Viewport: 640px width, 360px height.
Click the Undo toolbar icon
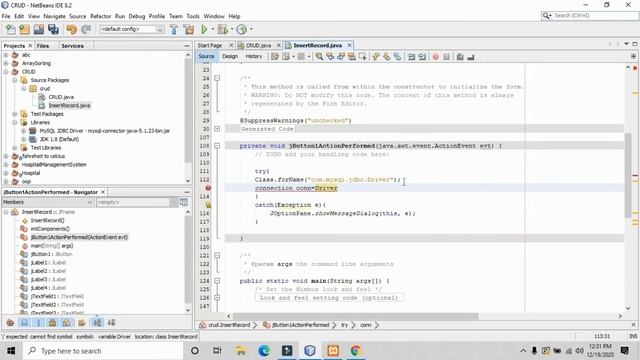71,29
